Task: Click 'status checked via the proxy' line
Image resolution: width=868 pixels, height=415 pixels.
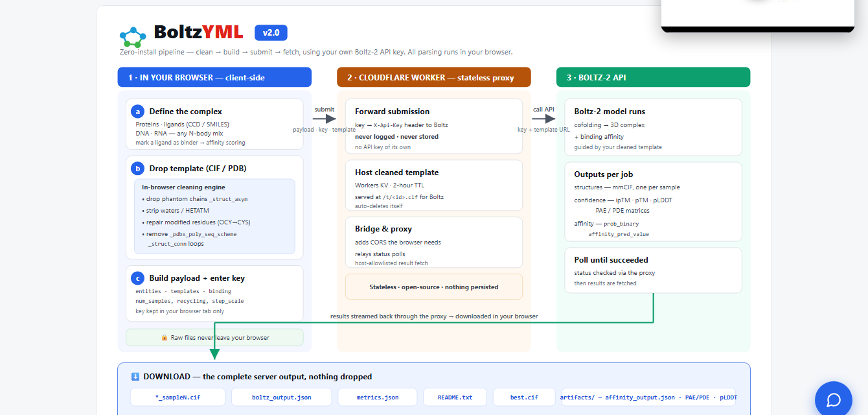Action: point(614,273)
